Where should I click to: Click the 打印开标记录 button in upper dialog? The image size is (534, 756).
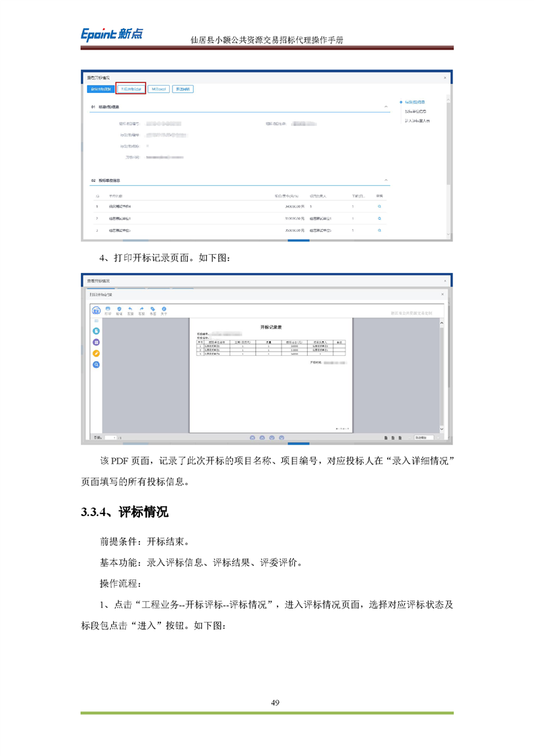point(131,89)
